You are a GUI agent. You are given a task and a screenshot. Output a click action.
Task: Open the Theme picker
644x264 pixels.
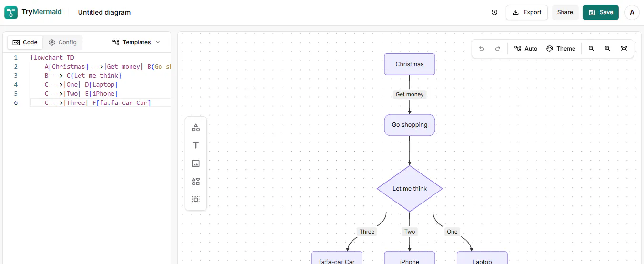point(561,49)
